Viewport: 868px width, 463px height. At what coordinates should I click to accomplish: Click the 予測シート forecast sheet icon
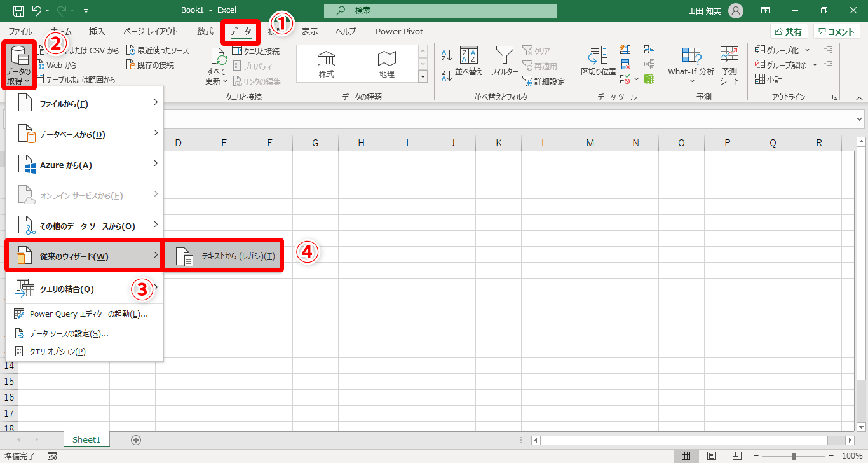coord(729,65)
